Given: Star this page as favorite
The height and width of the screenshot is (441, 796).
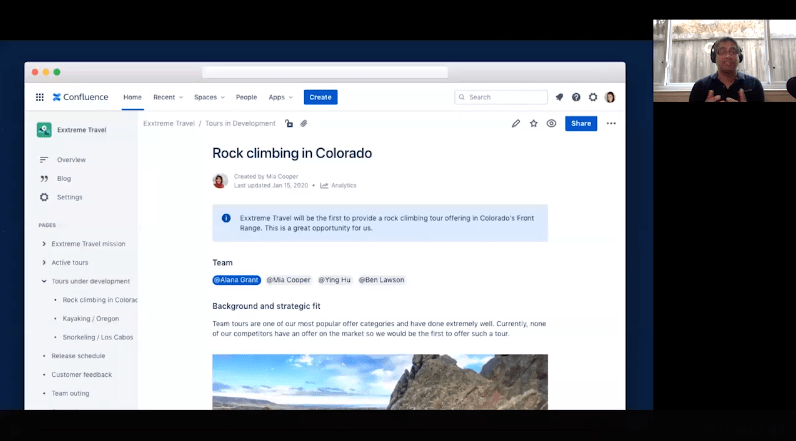Looking at the screenshot, I should coord(534,124).
